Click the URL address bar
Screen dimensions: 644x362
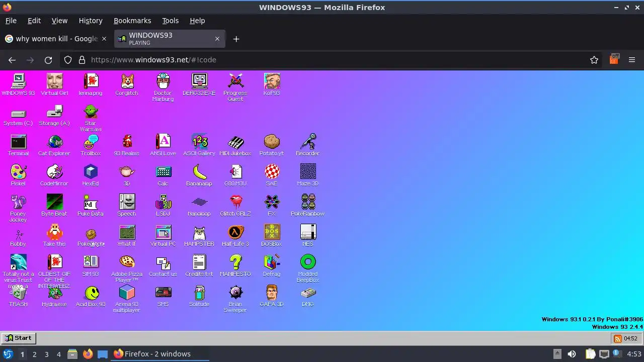[332, 60]
